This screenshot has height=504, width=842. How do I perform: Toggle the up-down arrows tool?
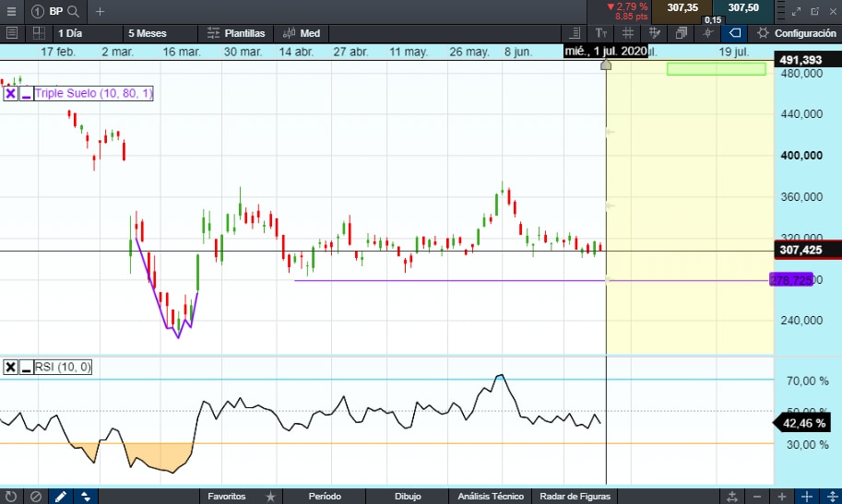tap(86, 497)
